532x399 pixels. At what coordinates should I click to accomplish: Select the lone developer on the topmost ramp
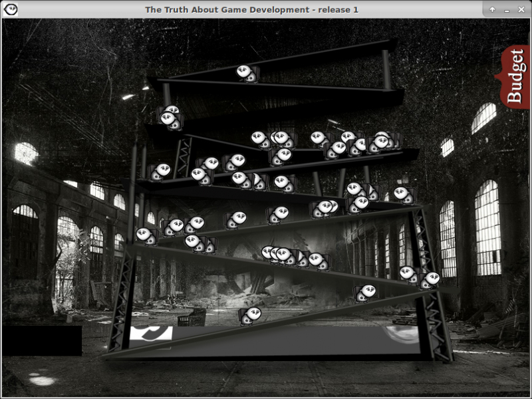point(247,73)
